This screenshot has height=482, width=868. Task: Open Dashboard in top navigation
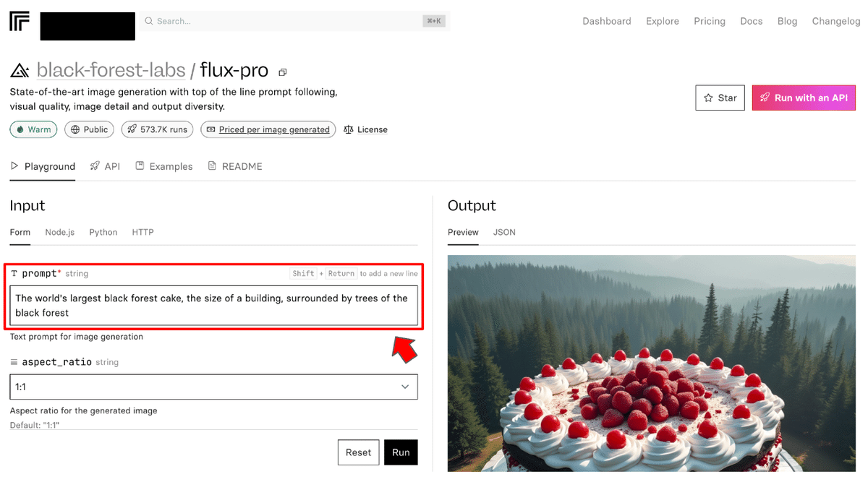coord(607,21)
